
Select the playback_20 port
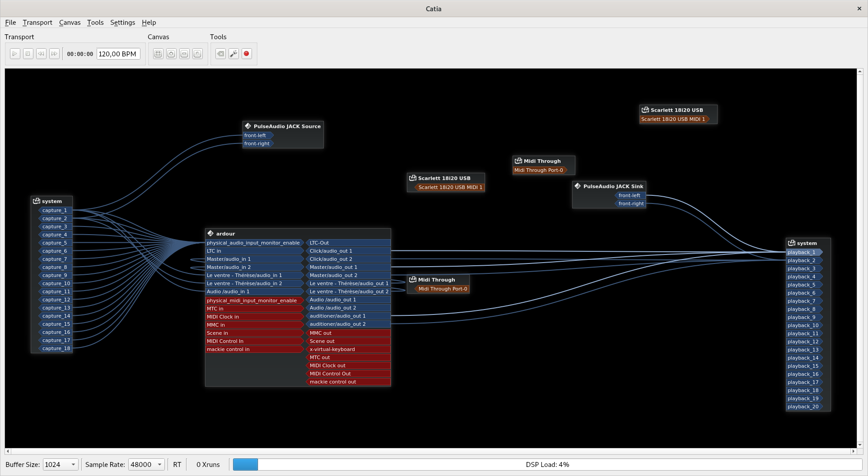point(805,407)
